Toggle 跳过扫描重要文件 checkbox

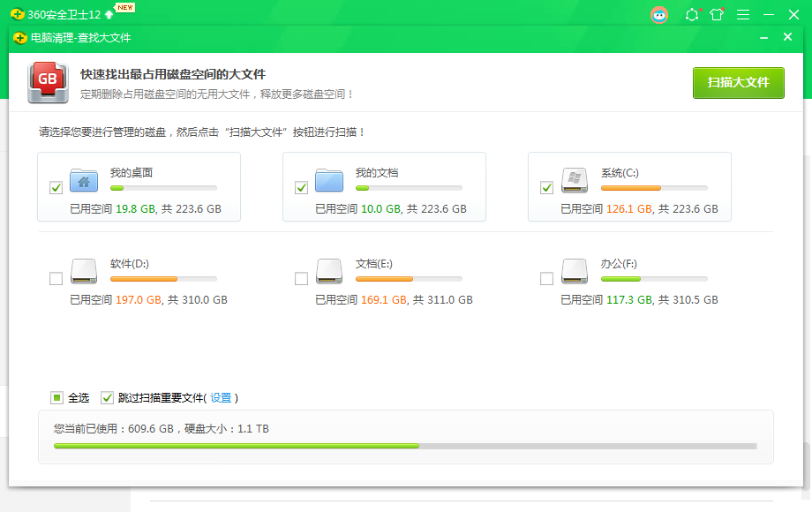click(x=107, y=398)
